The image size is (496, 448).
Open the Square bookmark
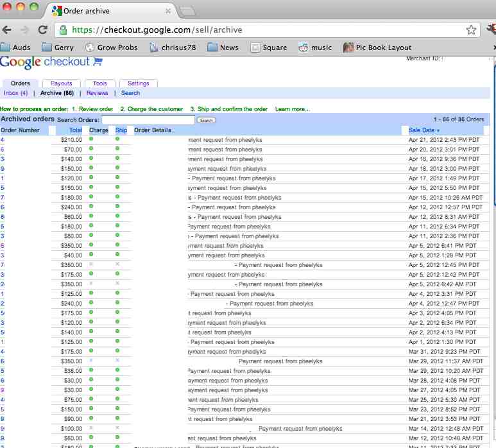pos(268,47)
